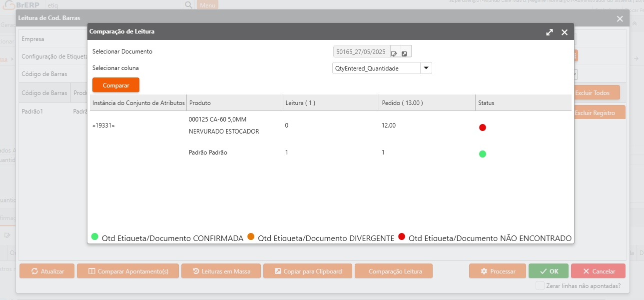The width and height of the screenshot is (644, 300).
Task: Open the zoom-to-document arrow icon
Action: click(405, 52)
